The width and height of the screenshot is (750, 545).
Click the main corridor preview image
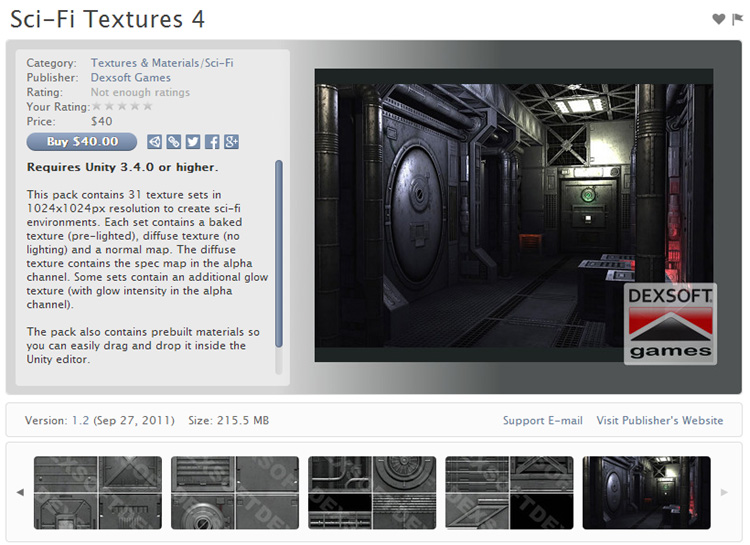tap(514, 215)
